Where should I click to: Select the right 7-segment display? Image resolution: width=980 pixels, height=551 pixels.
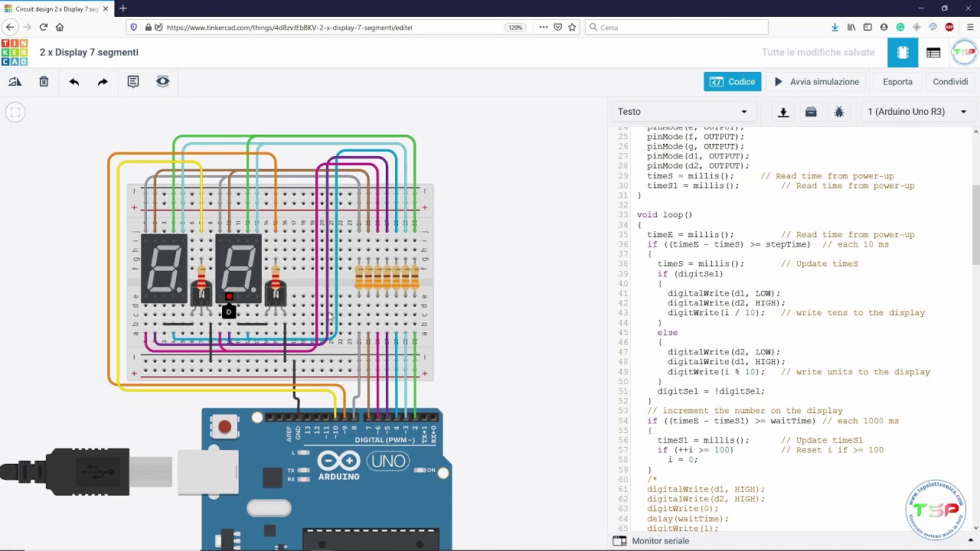point(238,268)
